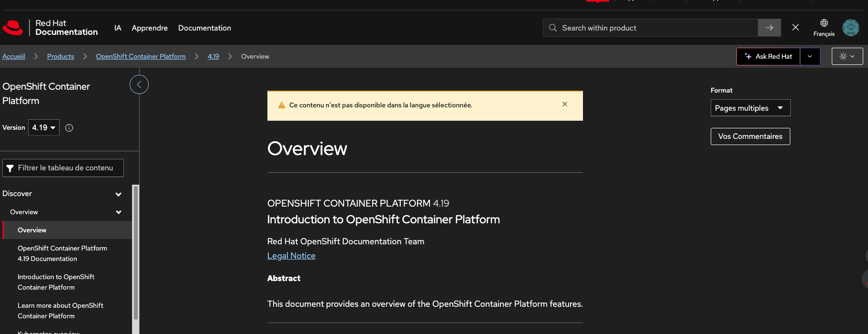Open the Version 4.19 dropdown
868x334 pixels.
tap(44, 127)
